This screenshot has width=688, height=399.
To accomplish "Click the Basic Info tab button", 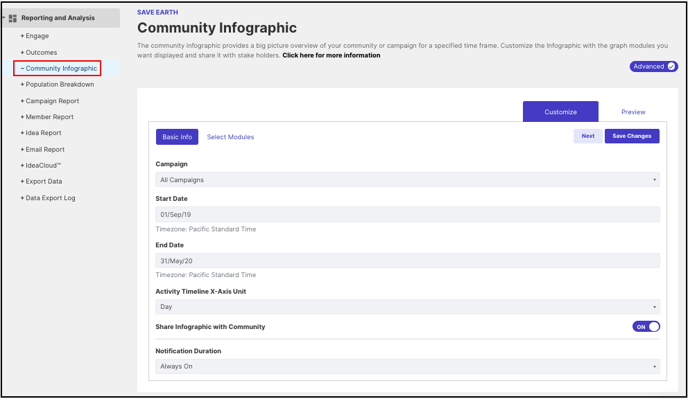I will pyautogui.click(x=177, y=137).
